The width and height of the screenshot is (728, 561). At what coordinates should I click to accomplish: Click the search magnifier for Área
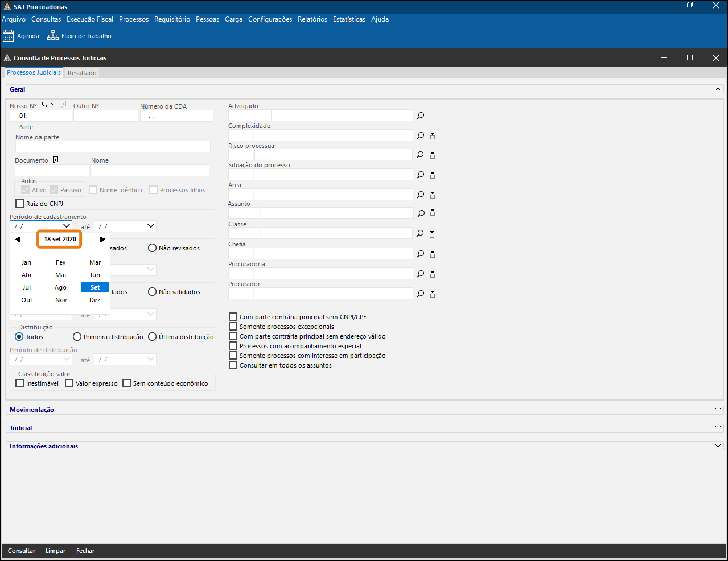point(421,195)
